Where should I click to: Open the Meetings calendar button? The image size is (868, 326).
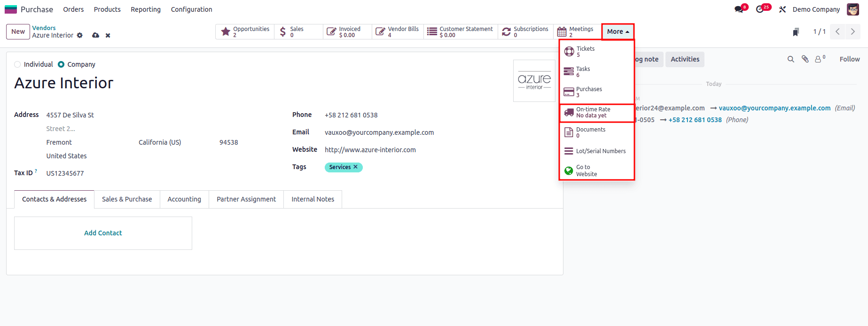coord(577,31)
